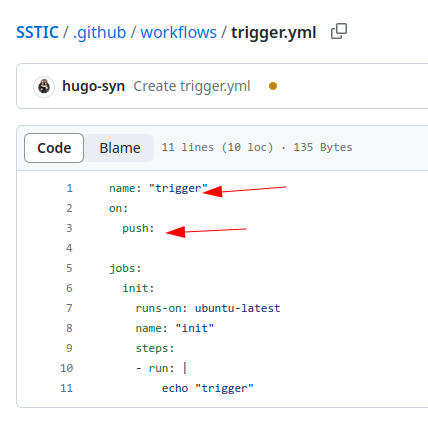Go to the workflows folder breadcrumb
Image resolution: width=428 pixels, height=421 pixels.
tap(178, 32)
